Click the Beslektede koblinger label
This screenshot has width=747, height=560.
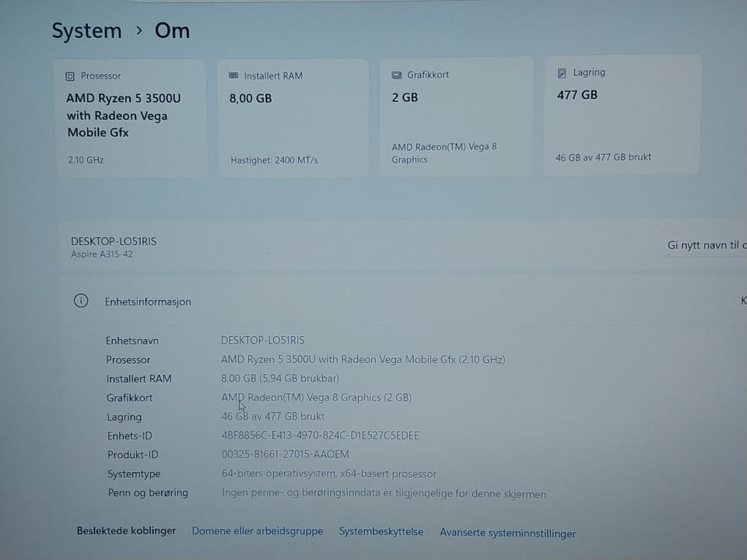click(126, 530)
